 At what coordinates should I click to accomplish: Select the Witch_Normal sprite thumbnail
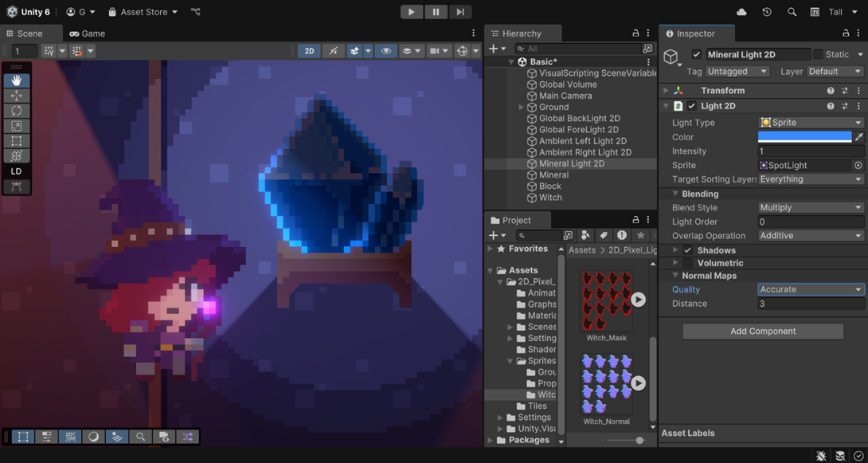coord(607,384)
